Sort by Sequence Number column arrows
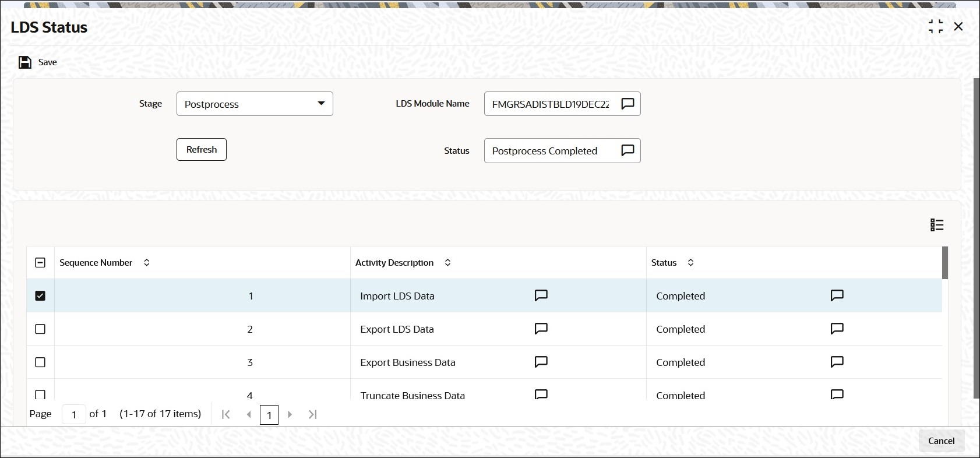 [147, 263]
